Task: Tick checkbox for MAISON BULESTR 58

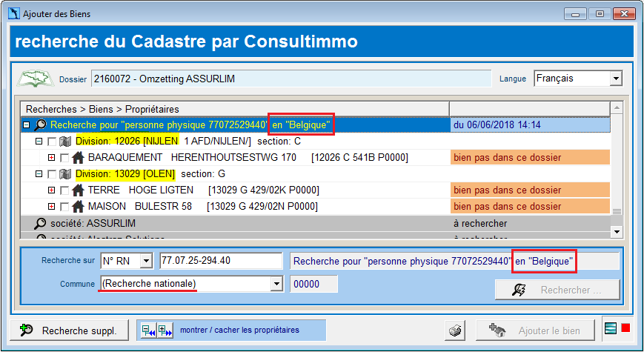Action: pos(64,207)
